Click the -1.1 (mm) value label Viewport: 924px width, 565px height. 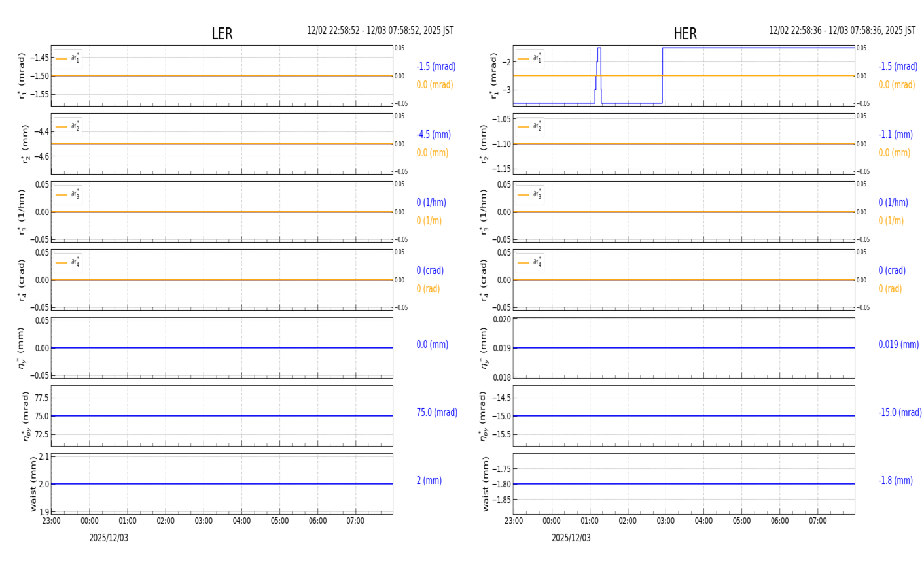coord(895,135)
